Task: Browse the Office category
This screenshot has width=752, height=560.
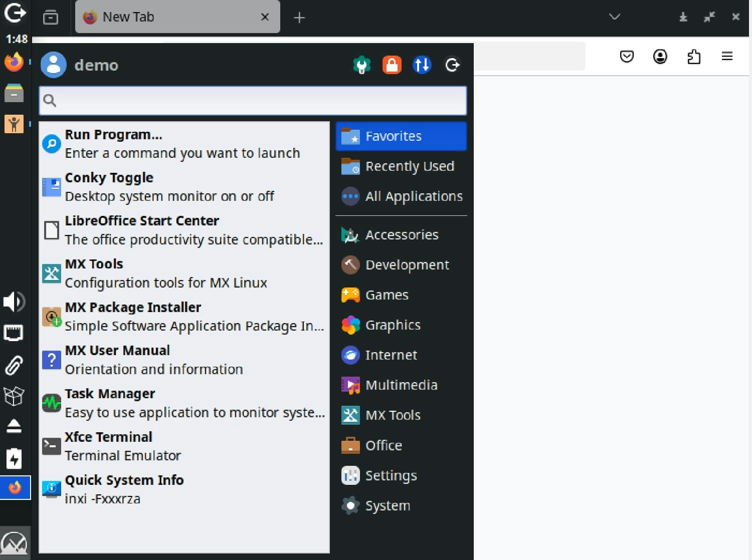Action: pyautogui.click(x=401, y=445)
